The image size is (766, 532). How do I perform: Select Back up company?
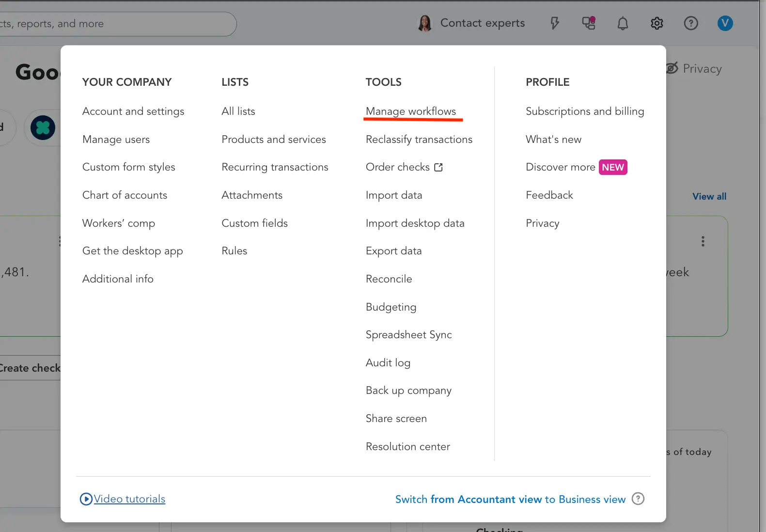(x=408, y=391)
